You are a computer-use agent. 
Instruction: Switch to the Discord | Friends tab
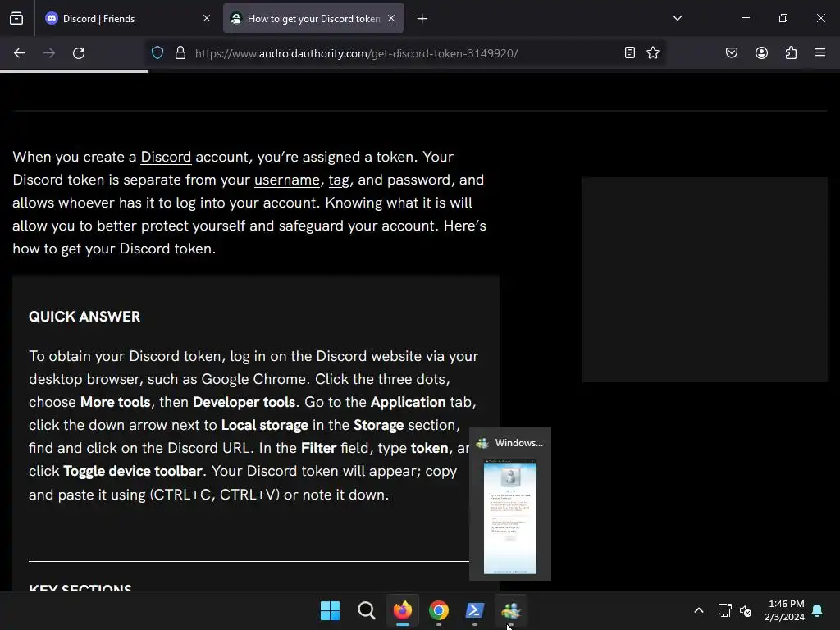[x=128, y=18]
